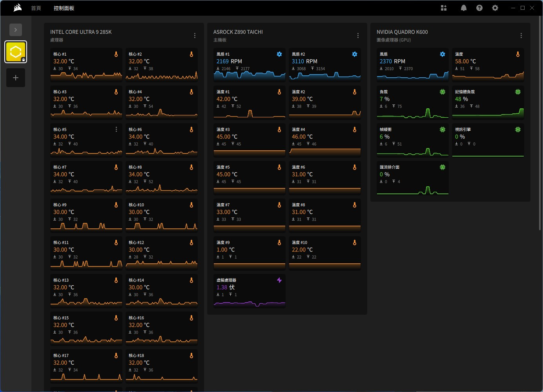Image resolution: width=543 pixels, height=392 pixels.
Task: Open NVIDIA Quadro K600 options menu
Action: (x=521, y=36)
